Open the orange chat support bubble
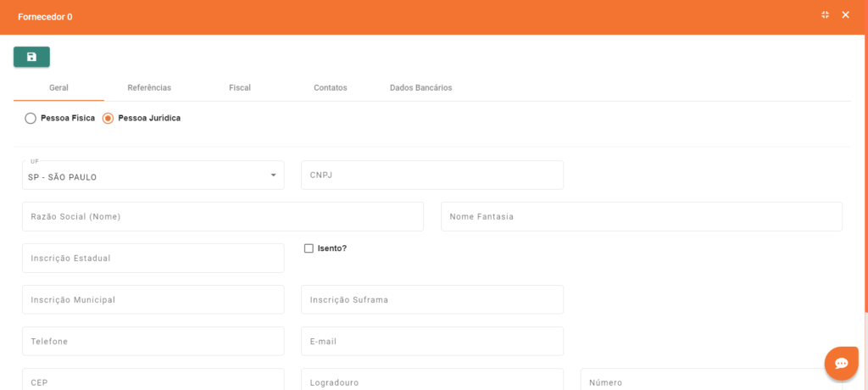This screenshot has height=390, width=868. click(841, 363)
